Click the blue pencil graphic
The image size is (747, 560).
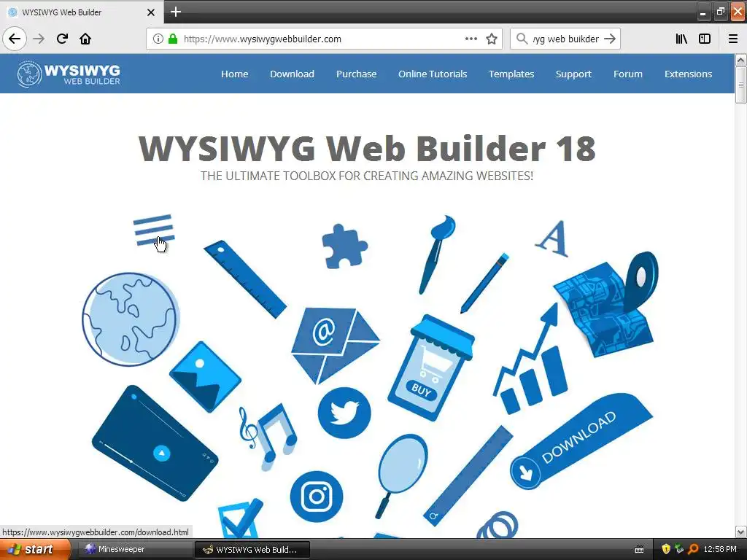[484, 283]
